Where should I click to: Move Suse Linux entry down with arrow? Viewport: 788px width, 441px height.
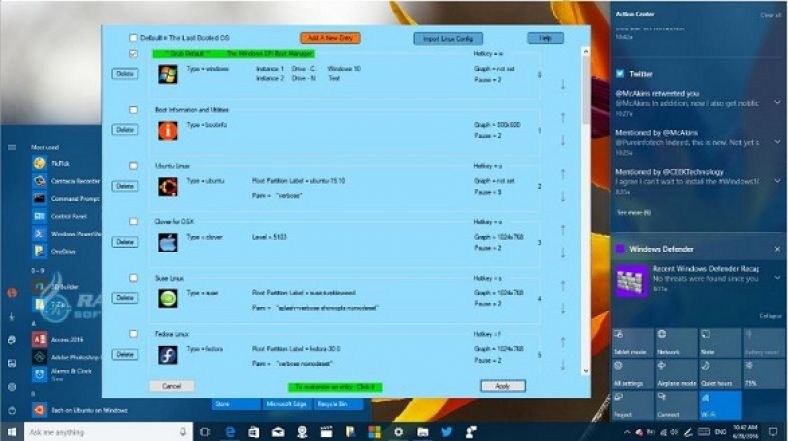pos(563,309)
